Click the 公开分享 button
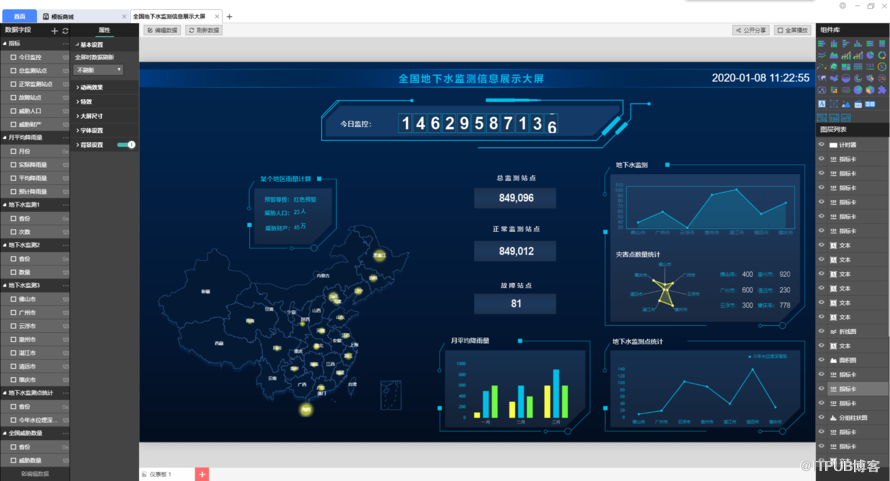This screenshot has height=481, width=890. 750,31
